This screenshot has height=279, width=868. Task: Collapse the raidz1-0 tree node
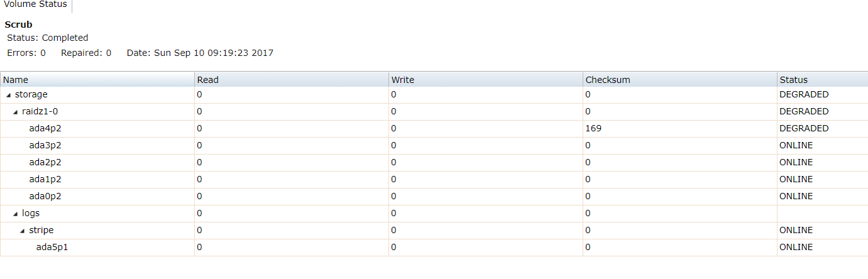point(16,112)
